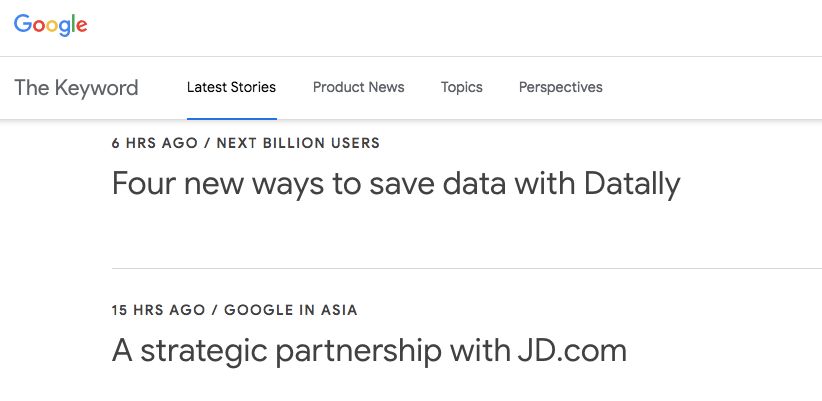Open the Google in Asia category
Screen dimensions: 822x401
[290, 310]
